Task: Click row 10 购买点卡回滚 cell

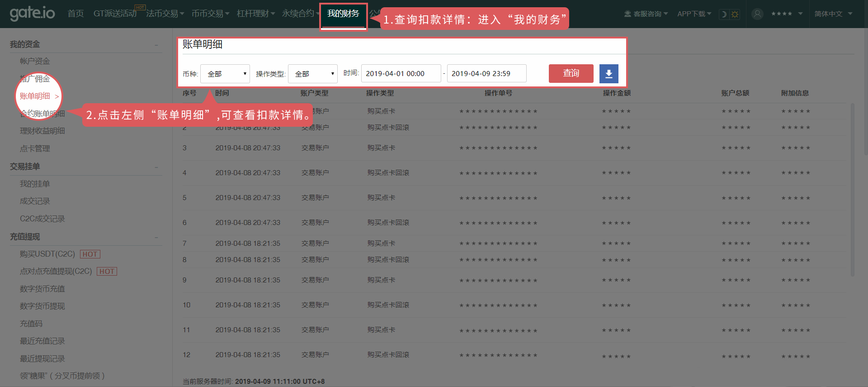Action: point(388,305)
